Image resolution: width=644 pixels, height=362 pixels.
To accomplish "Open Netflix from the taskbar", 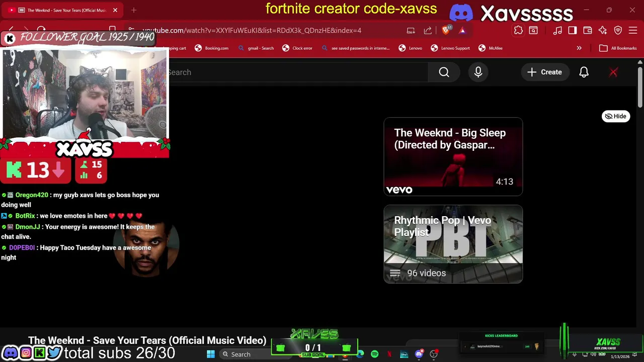I will pyautogui.click(x=389, y=354).
